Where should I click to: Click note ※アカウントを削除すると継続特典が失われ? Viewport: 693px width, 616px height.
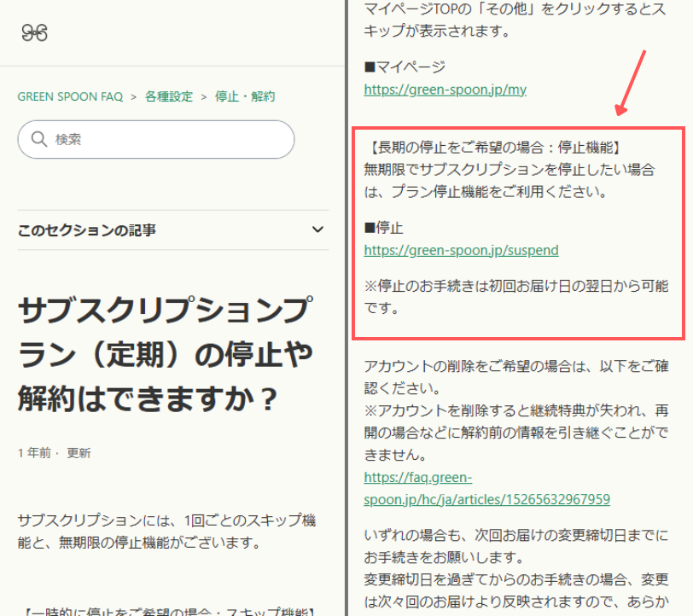[x=516, y=433]
